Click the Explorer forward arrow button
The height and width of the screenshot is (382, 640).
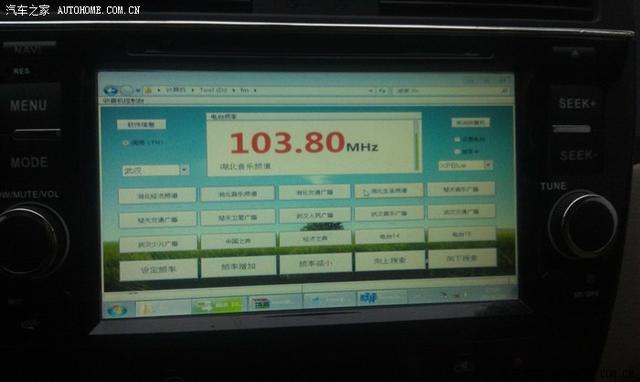click(127, 90)
